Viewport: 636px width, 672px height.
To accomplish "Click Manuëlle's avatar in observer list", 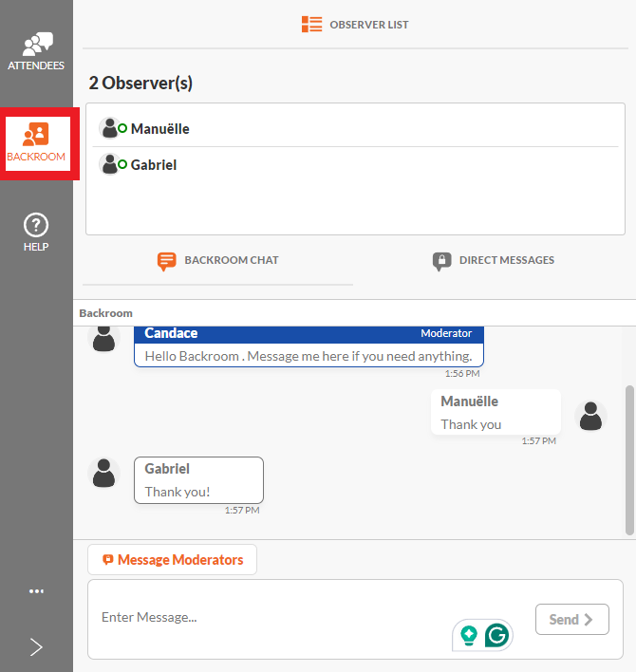I will point(110,128).
